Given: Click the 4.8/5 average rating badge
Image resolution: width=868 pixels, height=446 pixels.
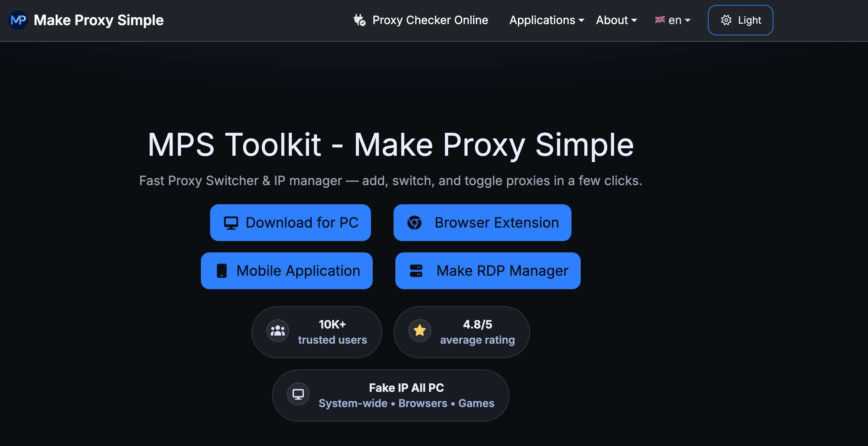Looking at the screenshot, I should pyautogui.click(x=462, y=332).
